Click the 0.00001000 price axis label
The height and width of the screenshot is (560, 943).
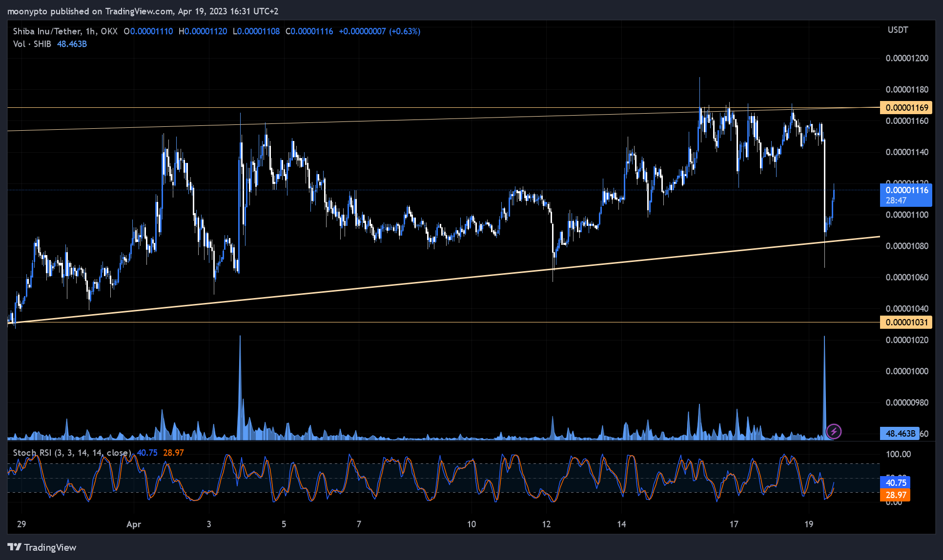click(x=907, y=371)
